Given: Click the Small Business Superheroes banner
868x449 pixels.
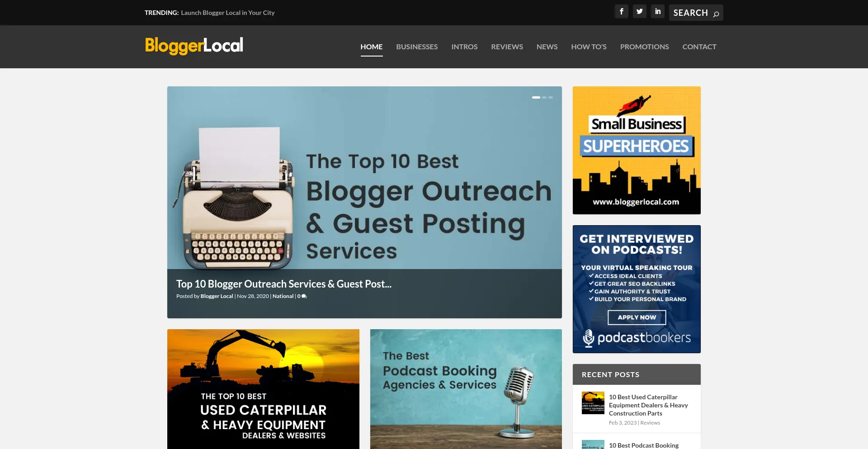Looking at the screenshot, I should [x=637, y=150].
